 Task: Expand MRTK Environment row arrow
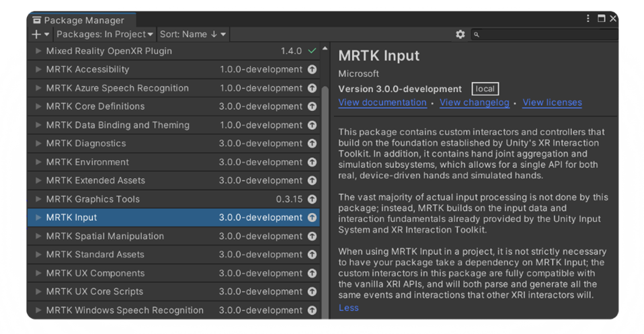pos(38,162)
